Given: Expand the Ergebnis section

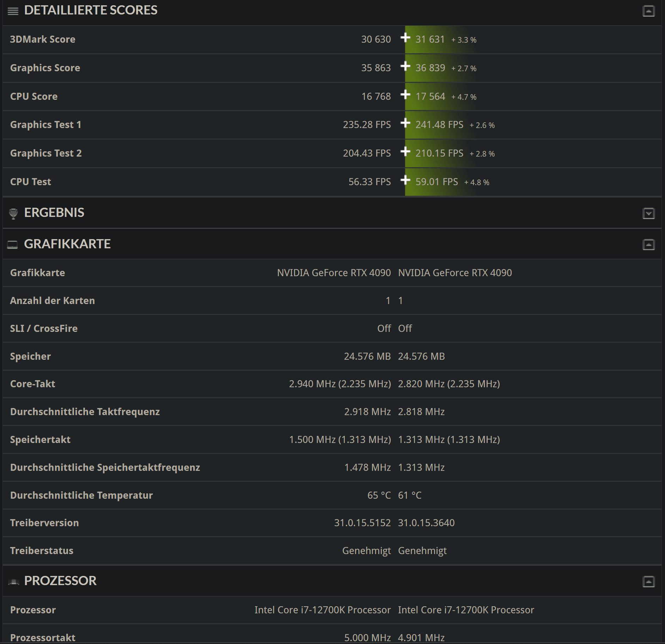Looking at the screenshot, I should [x=648, y=213].
